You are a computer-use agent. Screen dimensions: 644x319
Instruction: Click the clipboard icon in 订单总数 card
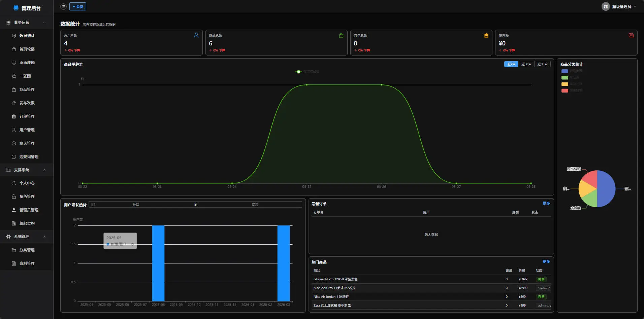(486, 35)
